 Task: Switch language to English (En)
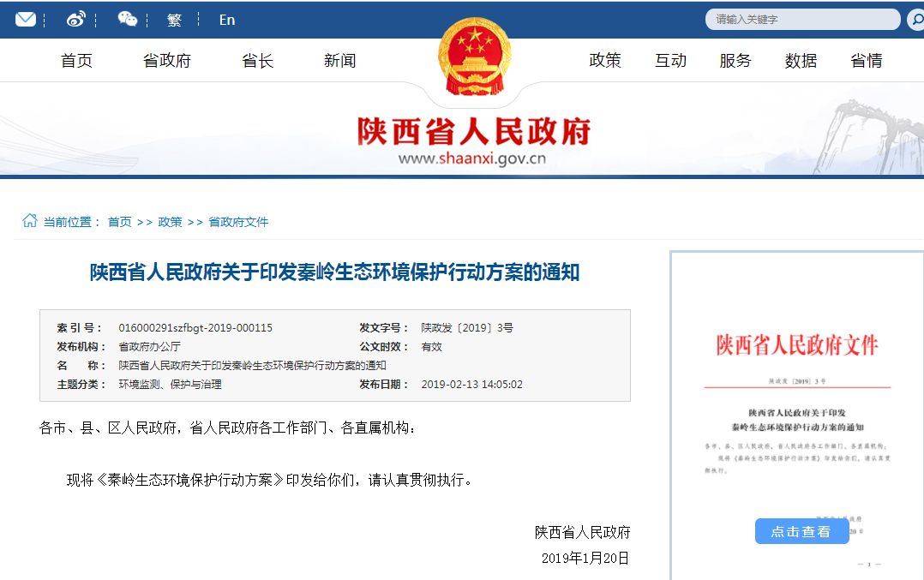point(227,20)
